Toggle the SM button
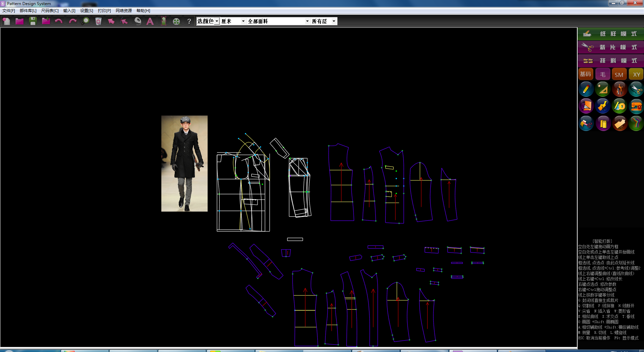 point(619,74)
